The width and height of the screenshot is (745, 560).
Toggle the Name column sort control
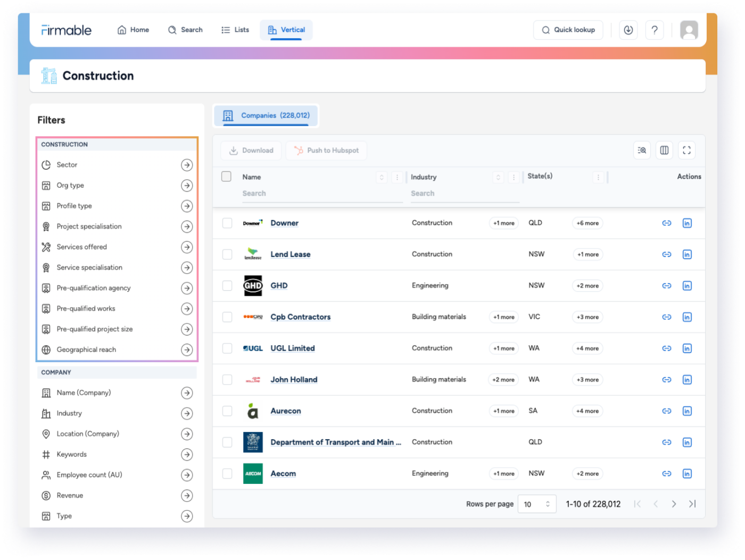tap(381, 177)
